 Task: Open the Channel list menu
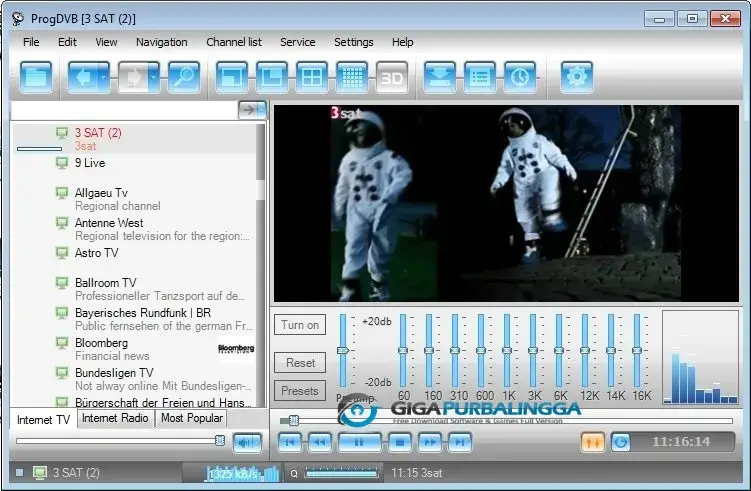click(234, 42)
